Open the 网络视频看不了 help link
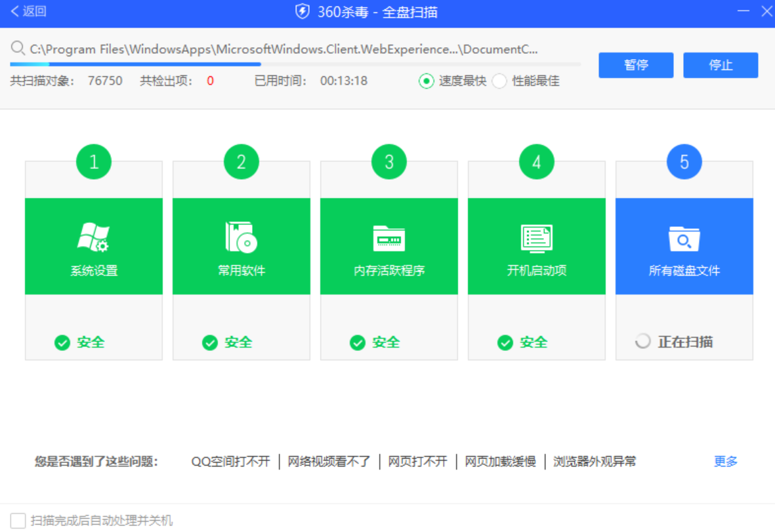Image resolution: width=775 pixels, height=532 pixels. [x=329, y=461]
